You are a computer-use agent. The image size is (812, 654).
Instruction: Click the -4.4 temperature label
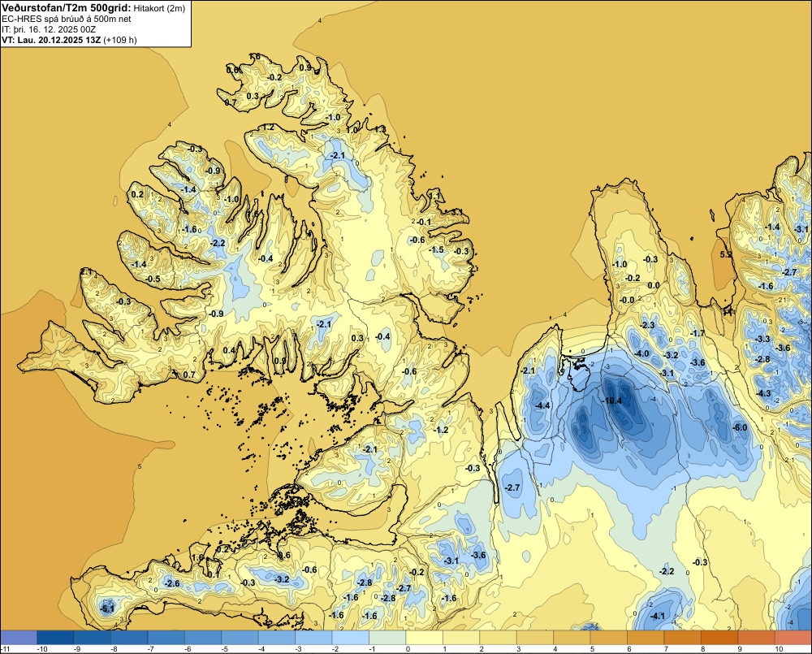click(542, 405)
